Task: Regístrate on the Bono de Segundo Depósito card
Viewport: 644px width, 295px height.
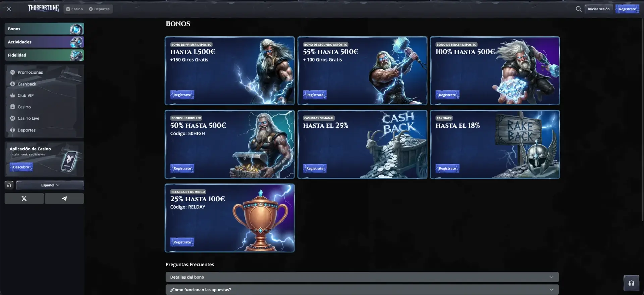Action: (315, 95)
